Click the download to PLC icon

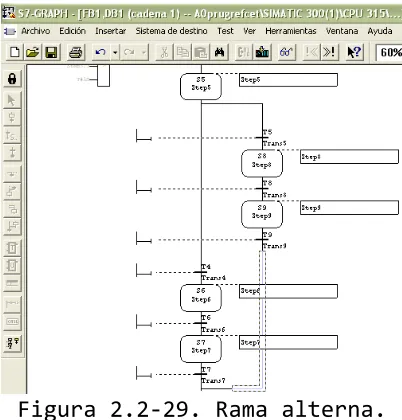pyautogui.click(x=262, y=52)
